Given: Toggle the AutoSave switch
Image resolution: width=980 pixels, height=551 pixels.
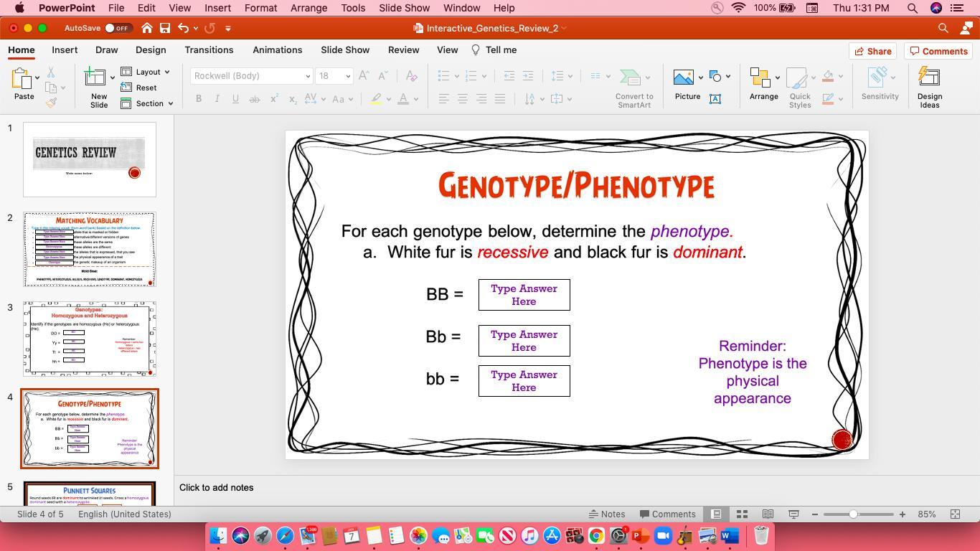Looking at the screenshot, I should pyautogui.click(x=117, y=28).
